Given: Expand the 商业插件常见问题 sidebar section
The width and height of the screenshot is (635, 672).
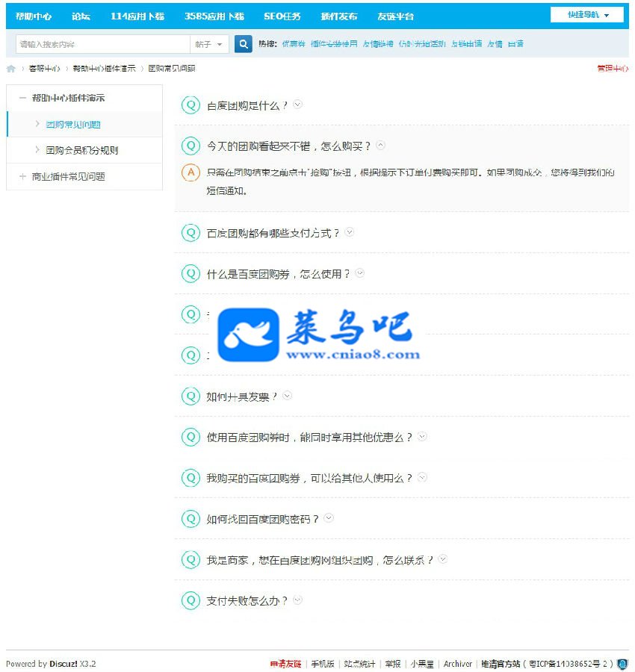Looking at the screenshot, I should (x=22, y=176).
